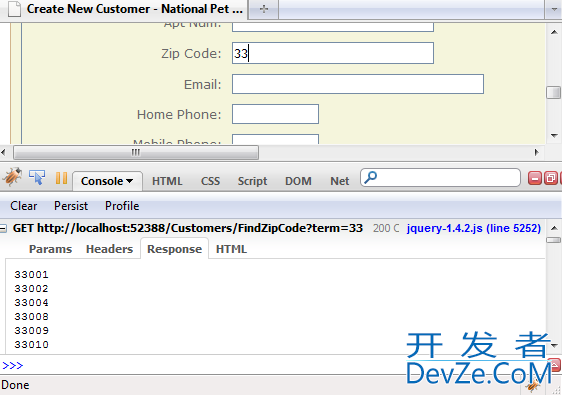
Task: Click the response line 33004
Action: point(31,303)
